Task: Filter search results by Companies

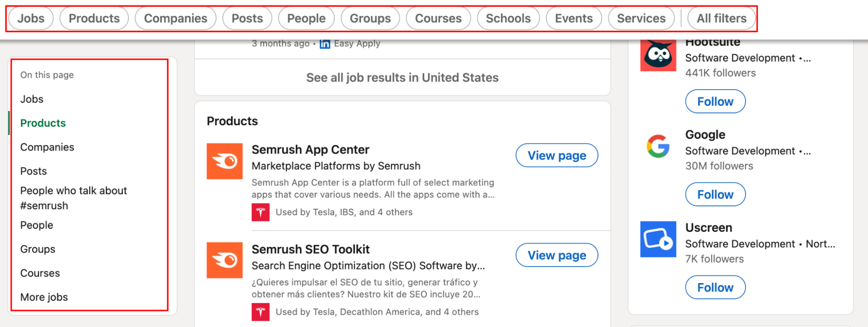Action: (175, 18)
